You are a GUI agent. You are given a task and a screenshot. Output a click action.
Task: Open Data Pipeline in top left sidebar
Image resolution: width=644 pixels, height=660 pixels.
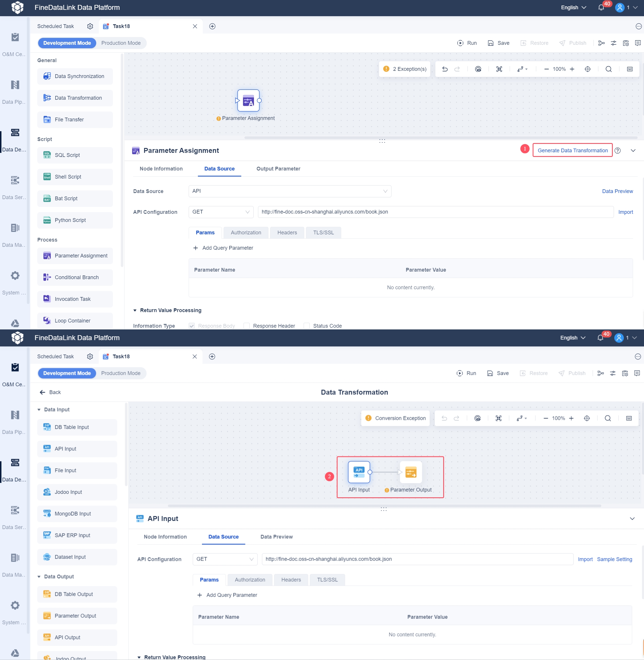click(x=15, y=91)
